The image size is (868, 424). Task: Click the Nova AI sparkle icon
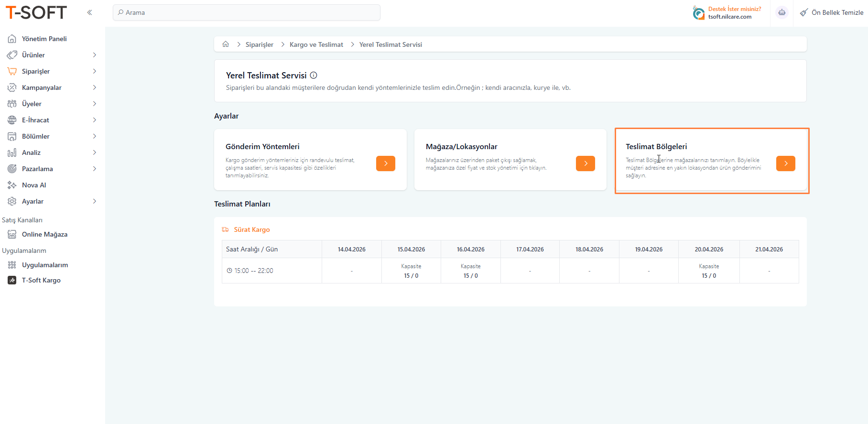(12, 185)
